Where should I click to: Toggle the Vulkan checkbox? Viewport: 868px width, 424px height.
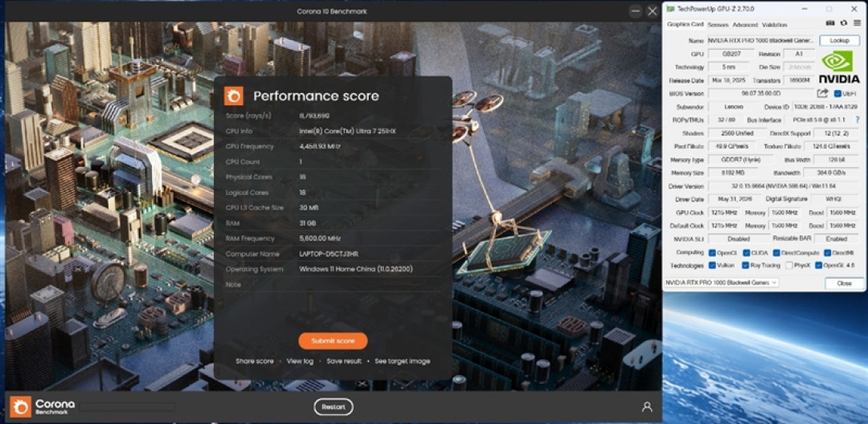pyautogui.click(x=712, y=265)
